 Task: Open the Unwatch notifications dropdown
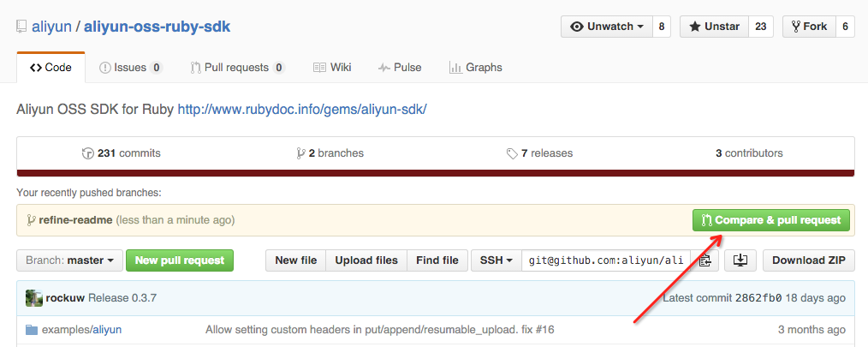click(x=607, y=27)
